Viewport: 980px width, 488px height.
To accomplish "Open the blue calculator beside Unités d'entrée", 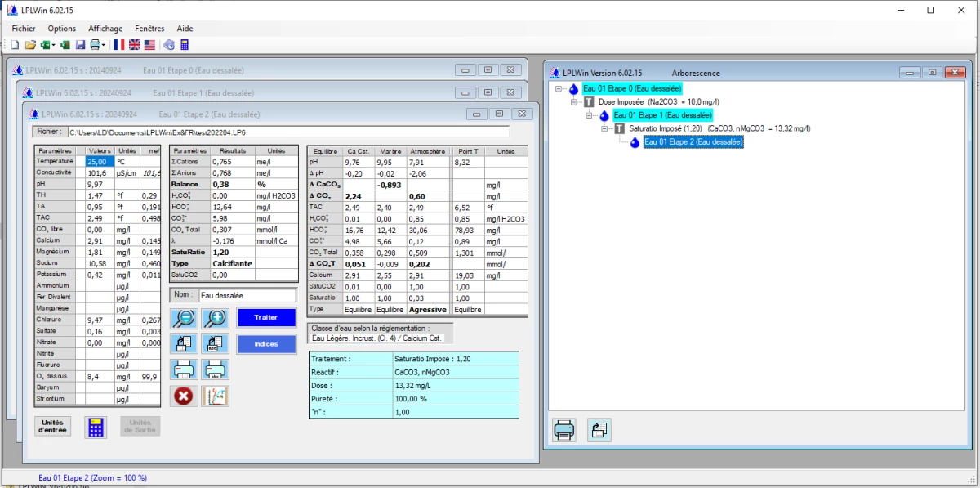I will click(x=96, y=426).
